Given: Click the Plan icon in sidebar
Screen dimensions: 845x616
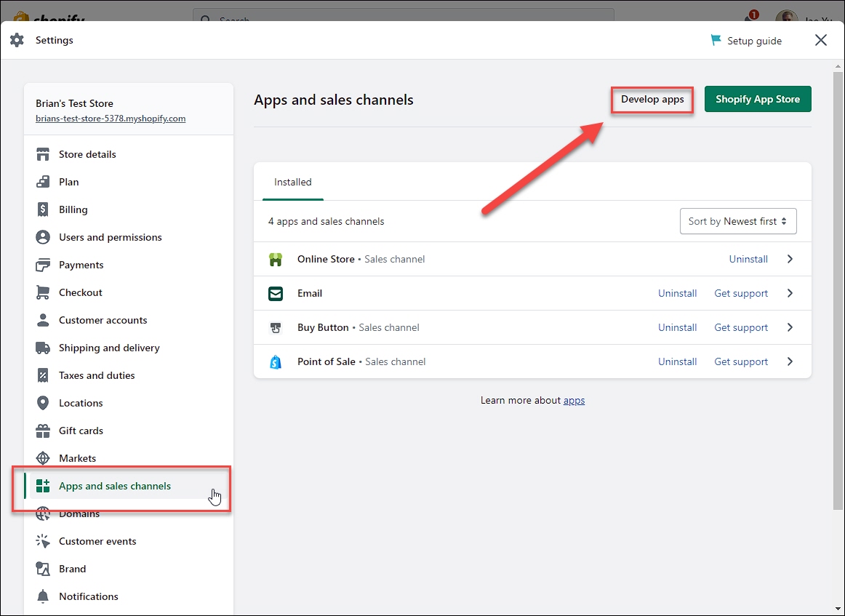Looking at the screenshot, I should 43,182.
